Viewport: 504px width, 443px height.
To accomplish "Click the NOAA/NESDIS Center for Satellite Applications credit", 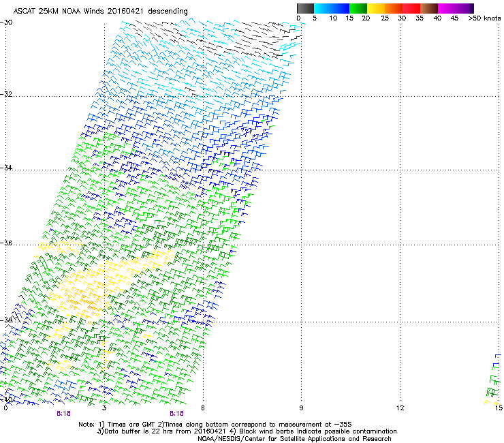I will point(294,439).
